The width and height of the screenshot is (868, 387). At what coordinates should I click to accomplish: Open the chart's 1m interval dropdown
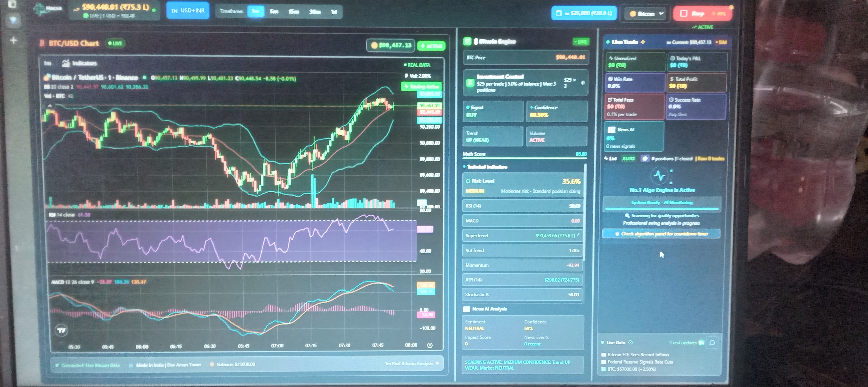pos(48,63)
